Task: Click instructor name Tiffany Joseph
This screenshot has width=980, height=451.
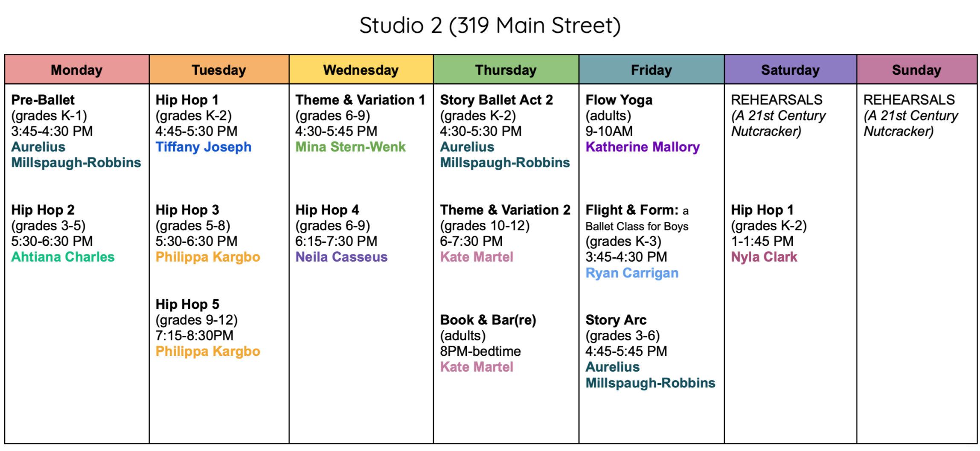Action: [x=204, y=147]
